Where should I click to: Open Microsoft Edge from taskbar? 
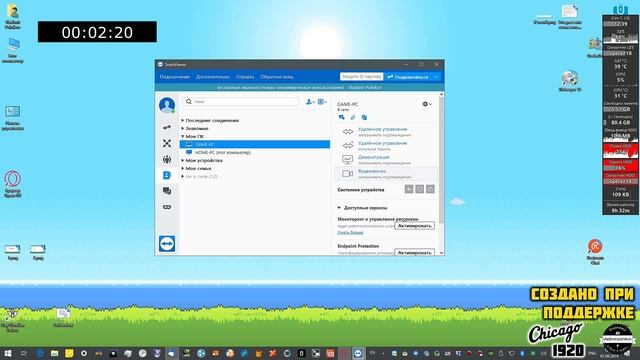[x=40, y=353]
